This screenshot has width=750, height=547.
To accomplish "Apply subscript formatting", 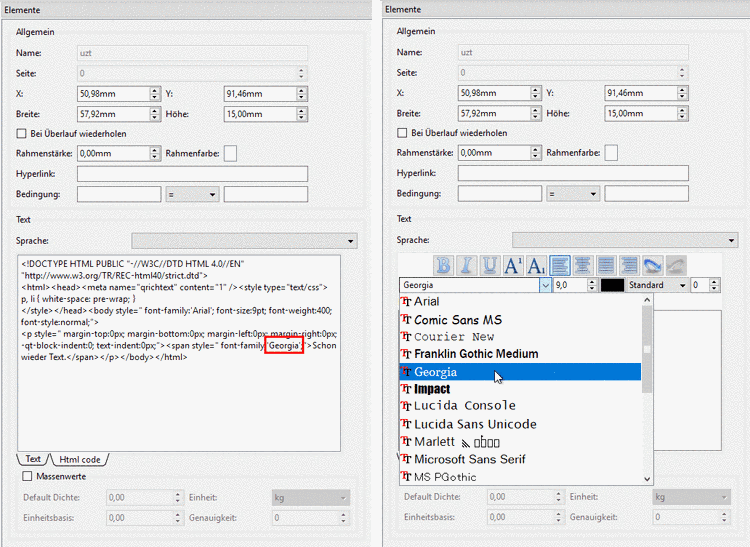I will pos(536,265).
